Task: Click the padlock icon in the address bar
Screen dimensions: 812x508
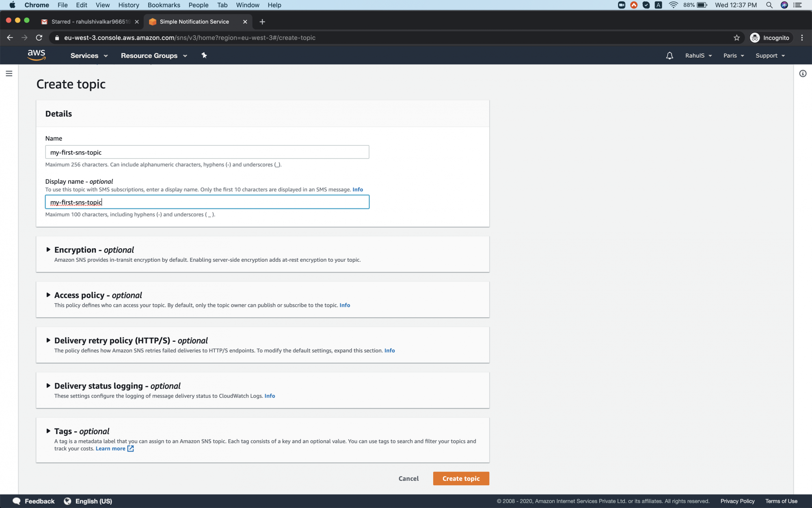Action: pyautogui.click(x=57, y=37)
